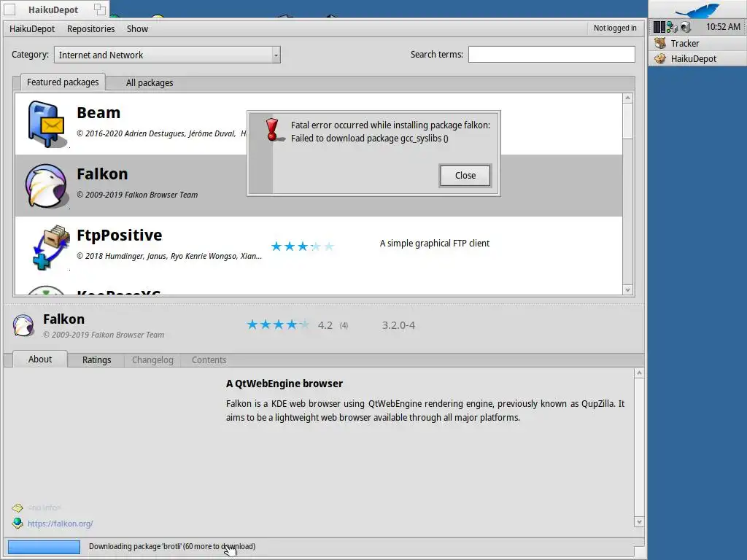Click the Falkon version 3.2.0-4 text

[398, 325]
